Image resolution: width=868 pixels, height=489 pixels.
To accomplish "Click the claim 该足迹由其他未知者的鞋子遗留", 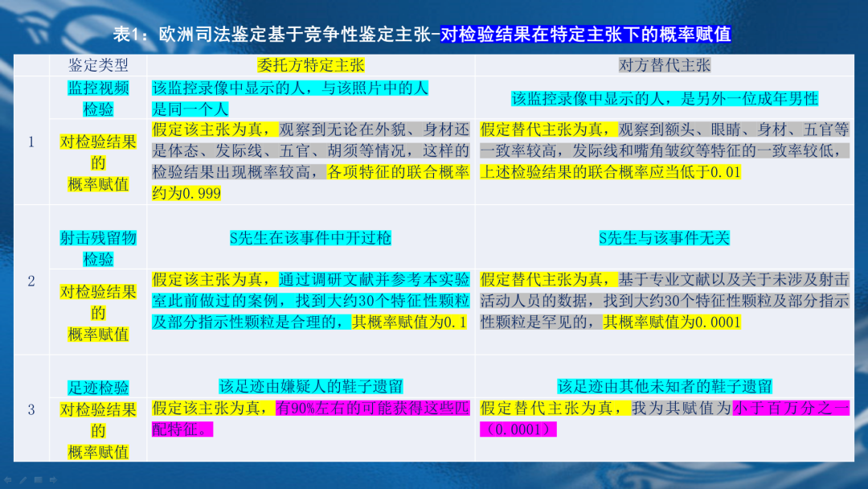I will pos(665,386).
